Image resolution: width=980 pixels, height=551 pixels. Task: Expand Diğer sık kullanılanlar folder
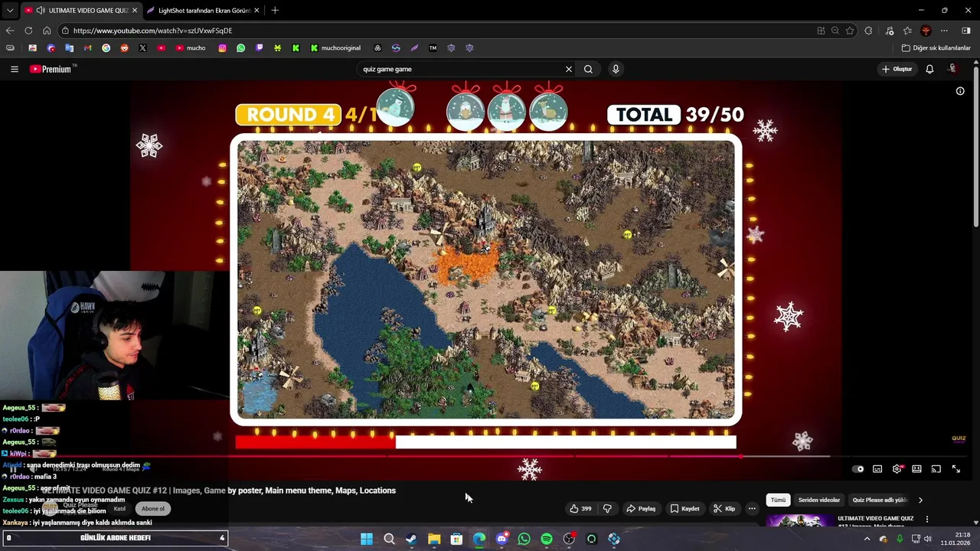click(936, 47)
